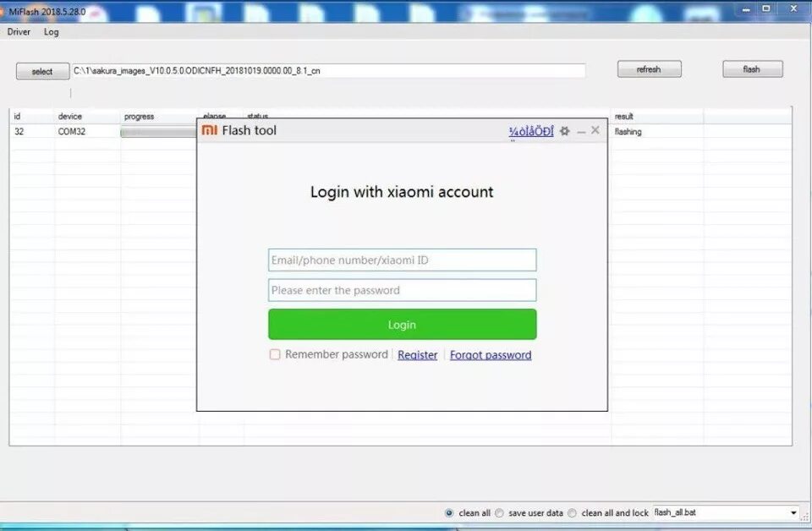Click the maximize icon on MiFlash window

pos(766,9)
